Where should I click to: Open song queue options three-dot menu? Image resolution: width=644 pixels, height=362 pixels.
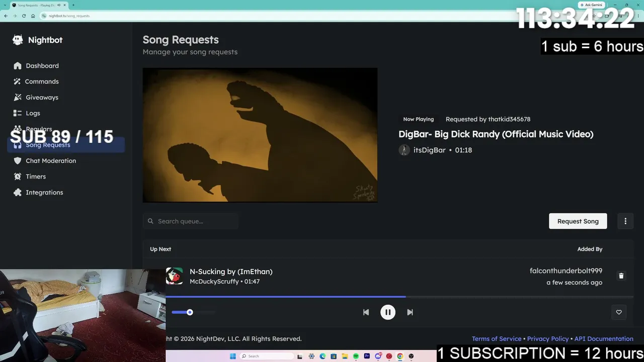(625, 221)
